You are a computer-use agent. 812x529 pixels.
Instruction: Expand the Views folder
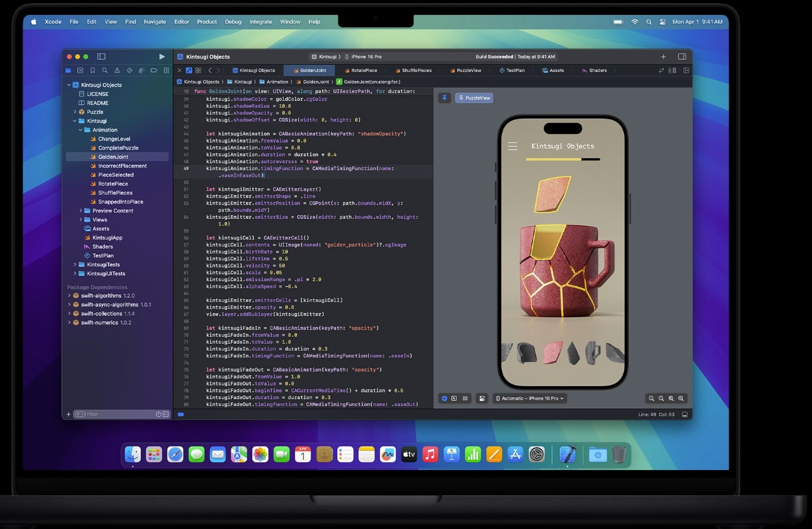[80, 220]
